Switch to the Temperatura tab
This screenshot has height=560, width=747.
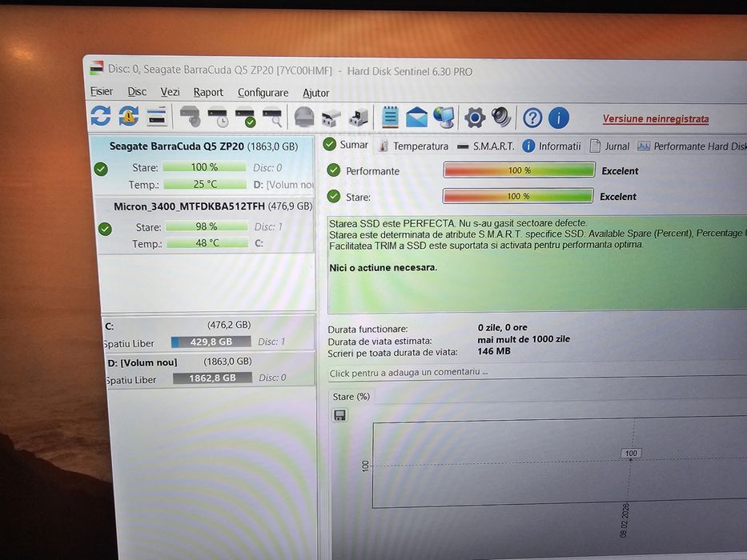pos(413,146)
